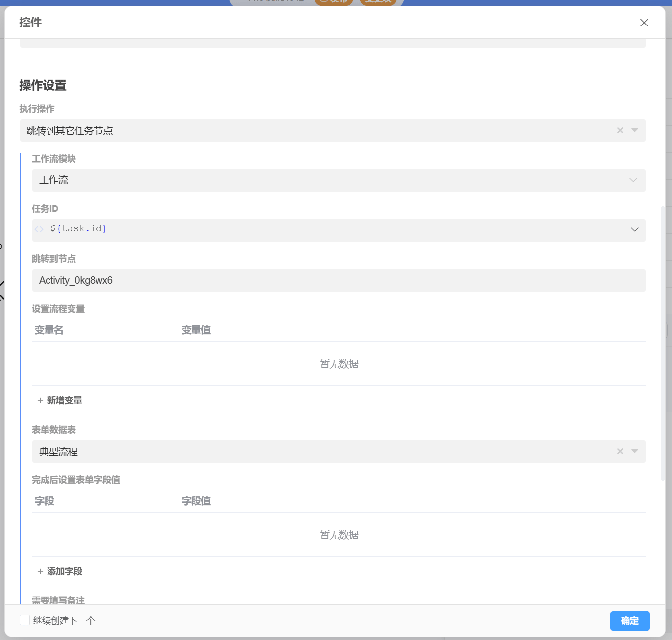Click the 变量值 column header
The image size is (672, 640).
tap(196, 330)
